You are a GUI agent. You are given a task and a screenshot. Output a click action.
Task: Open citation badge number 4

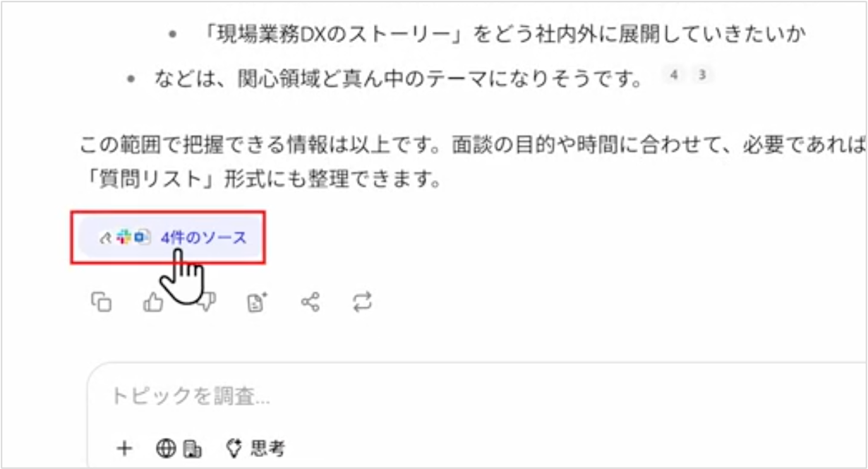tap(674, 74)
